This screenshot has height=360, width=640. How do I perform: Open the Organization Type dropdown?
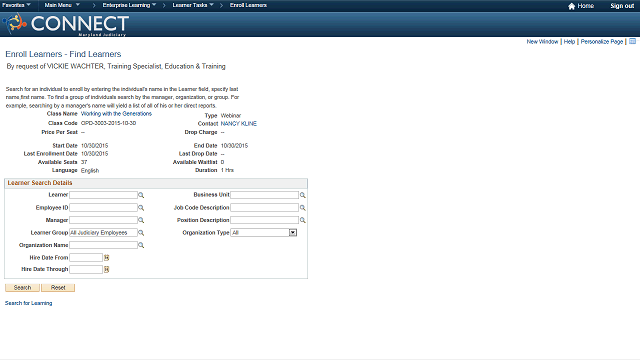click(x=293, y=233)
